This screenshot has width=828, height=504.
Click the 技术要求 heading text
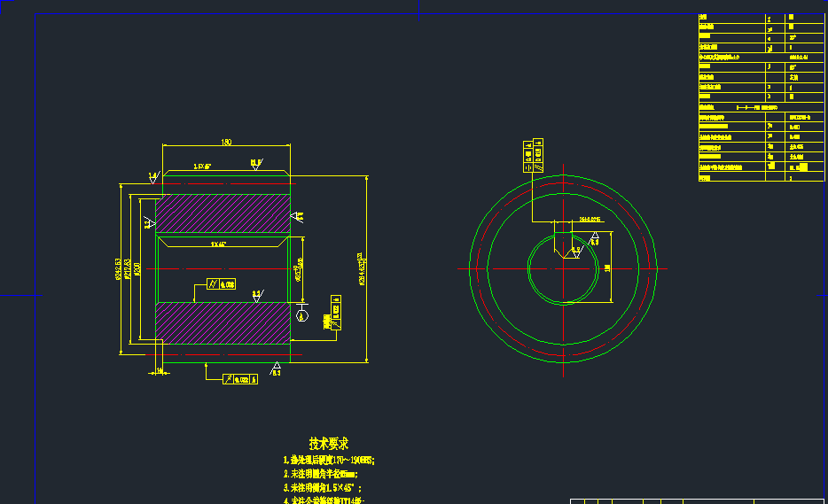(x=329, y=443)
